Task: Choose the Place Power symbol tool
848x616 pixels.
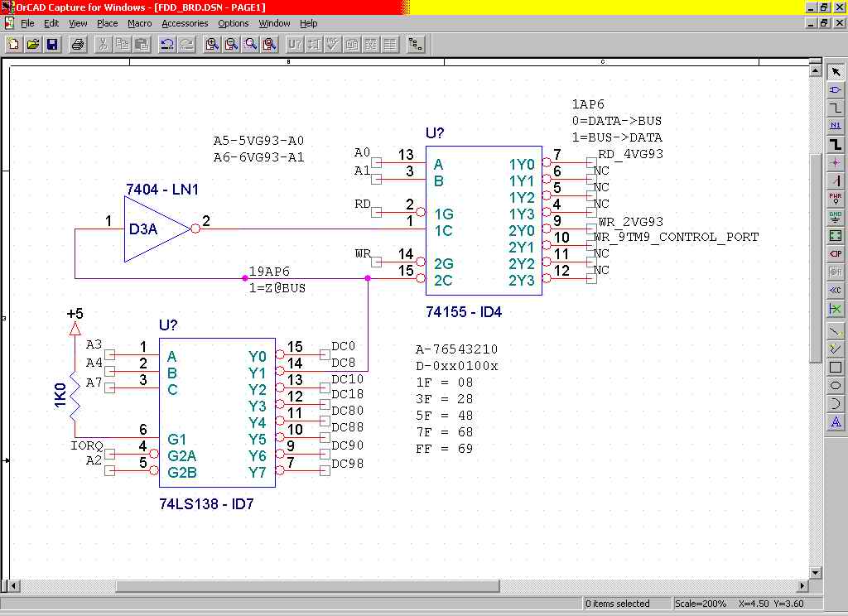Action: point(836,199)
